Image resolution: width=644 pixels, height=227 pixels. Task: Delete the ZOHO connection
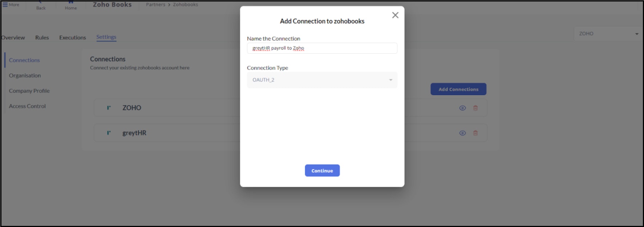point(475,108)
